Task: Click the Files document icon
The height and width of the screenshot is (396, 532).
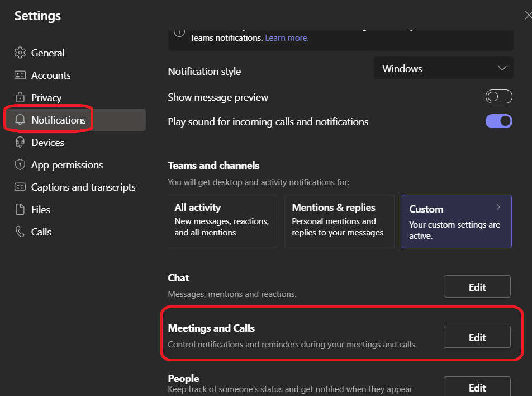Action: coord(20,210)
